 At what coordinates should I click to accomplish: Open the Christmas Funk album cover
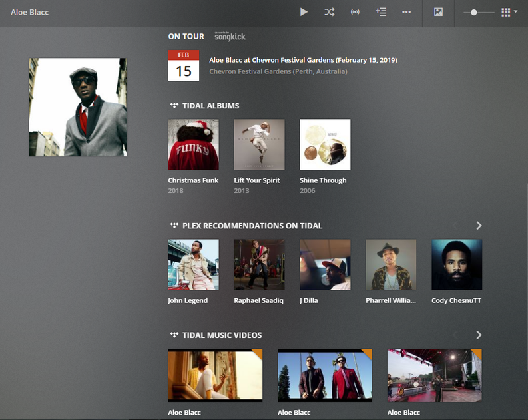tap(193, 144)
